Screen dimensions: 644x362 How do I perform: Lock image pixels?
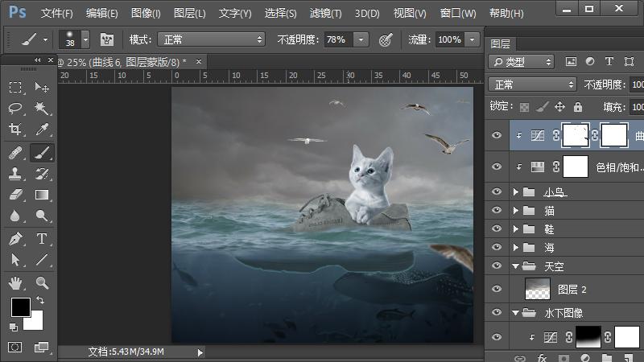542,107
